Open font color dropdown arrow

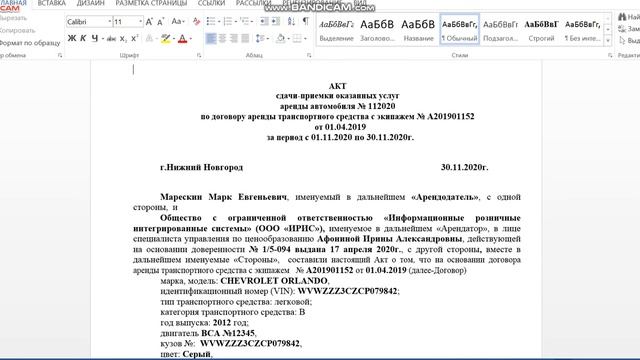pyautogui.click(x=191, y=39)
